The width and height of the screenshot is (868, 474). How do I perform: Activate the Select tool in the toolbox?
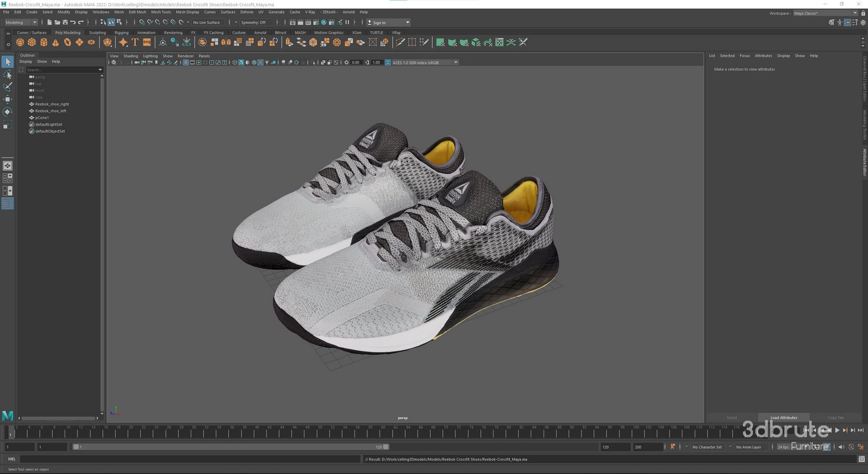pyautogui.click(x=8, y=62)
